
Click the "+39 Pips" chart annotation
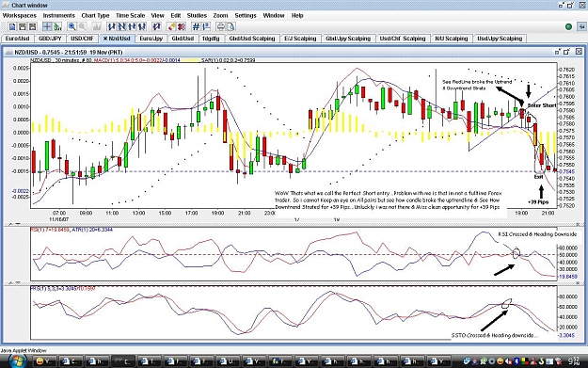pos(538,201)
